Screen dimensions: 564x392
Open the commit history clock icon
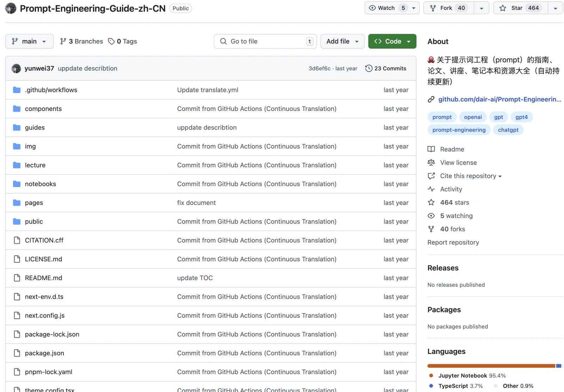(x=368, y=68)
